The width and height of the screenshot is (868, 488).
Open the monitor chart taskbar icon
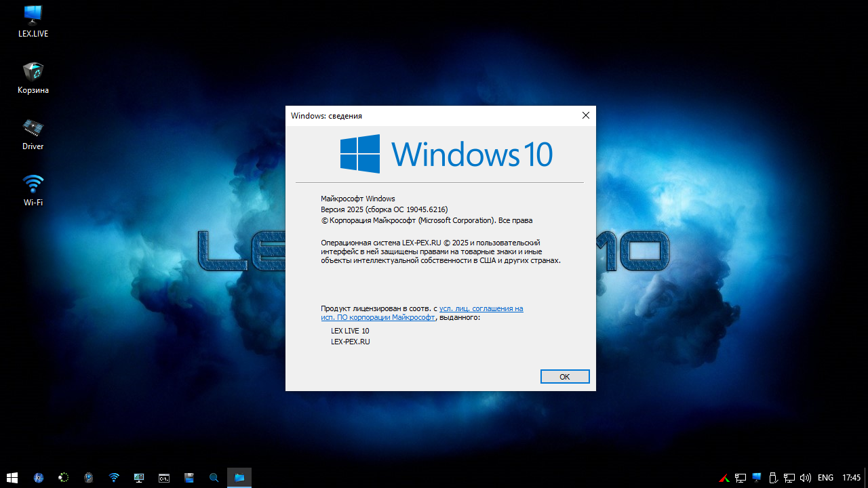point(139,478)
